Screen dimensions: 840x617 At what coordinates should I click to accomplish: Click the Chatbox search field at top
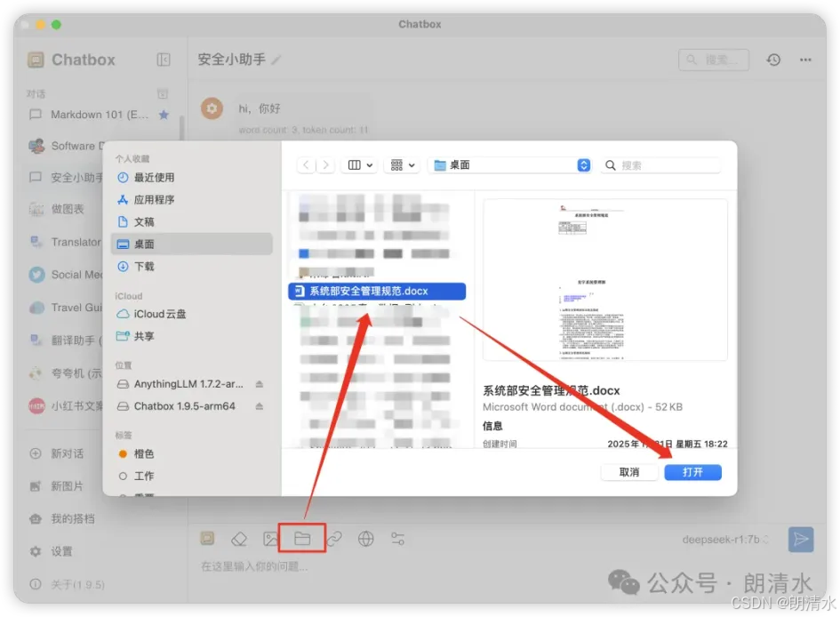[x=714, y=60]
